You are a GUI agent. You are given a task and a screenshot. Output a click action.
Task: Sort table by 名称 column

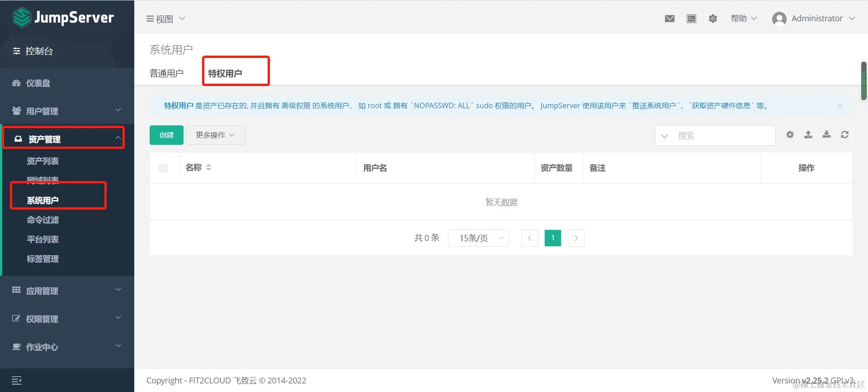pos(208,167)
